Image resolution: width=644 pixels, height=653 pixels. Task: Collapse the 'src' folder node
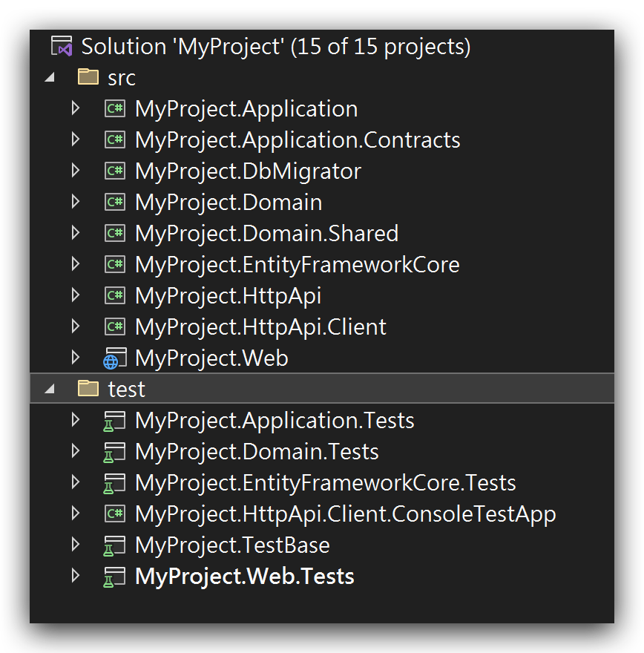click(x=50, y=77)
